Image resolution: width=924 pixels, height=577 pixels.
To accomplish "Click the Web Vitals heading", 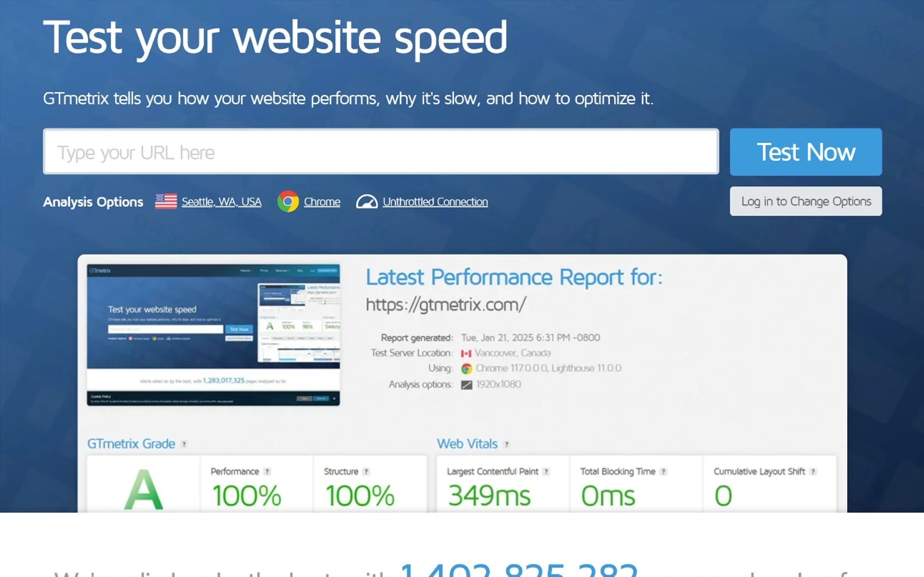I will (x=467, y=444).
